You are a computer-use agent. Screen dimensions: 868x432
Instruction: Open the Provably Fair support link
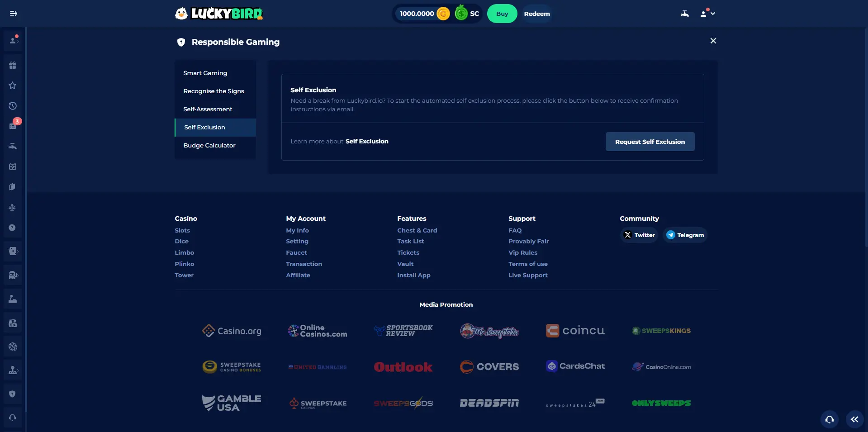pos(528,241)
